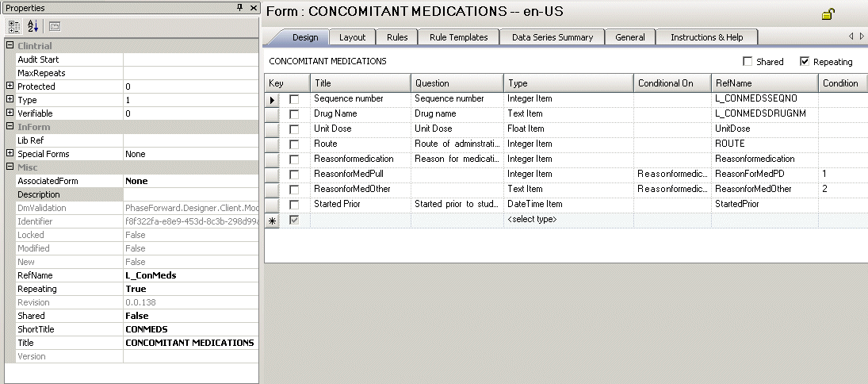Viewport: 868px width, 384px height.
Task: Click the Property Pages toolbar icon
Action: (55, 25)
